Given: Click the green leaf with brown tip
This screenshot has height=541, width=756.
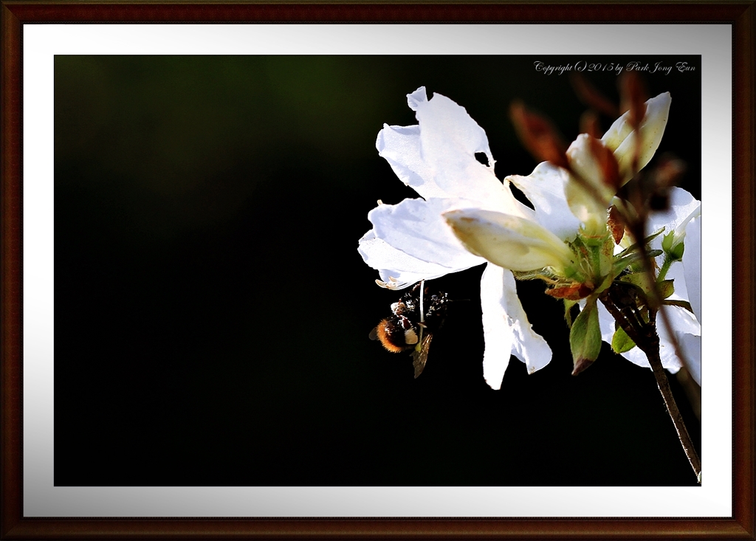Looking at the screenshot, I should [x=585, y=337].
